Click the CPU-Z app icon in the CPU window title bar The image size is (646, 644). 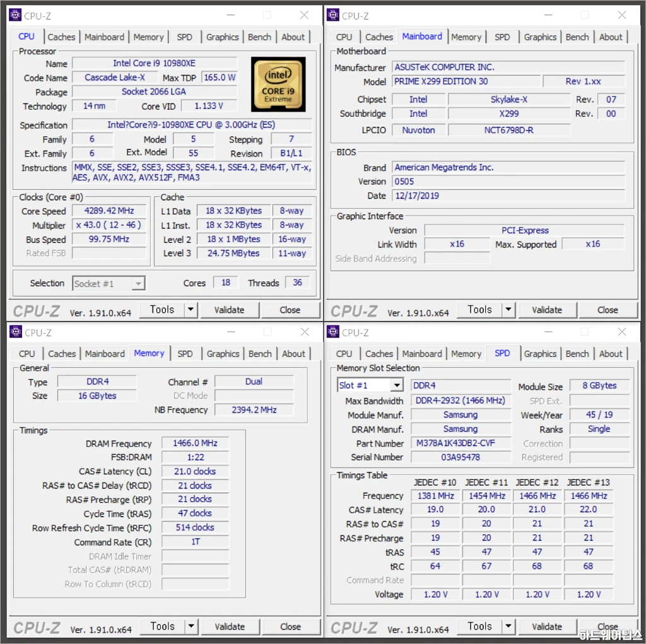[x=15, y=15]
